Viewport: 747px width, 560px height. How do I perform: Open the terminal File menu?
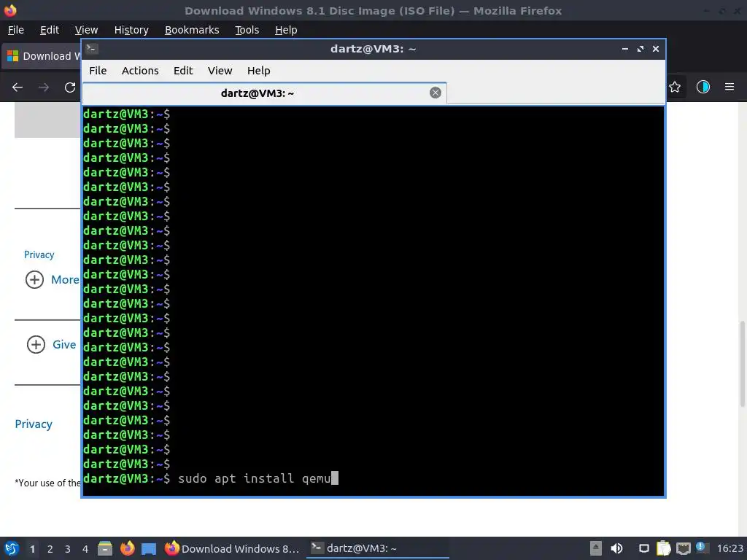coord(98,71)
